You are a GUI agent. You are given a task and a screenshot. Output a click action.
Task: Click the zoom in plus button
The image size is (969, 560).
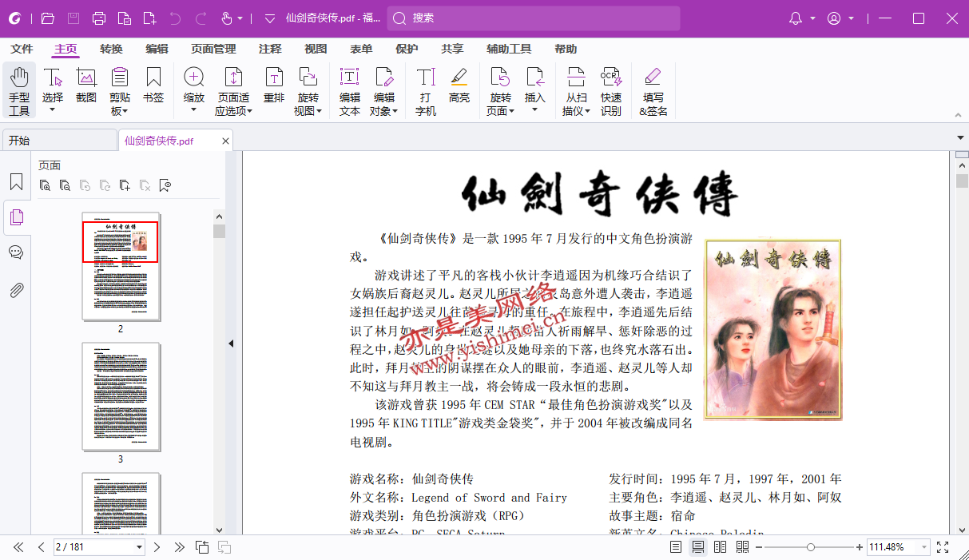860,547
